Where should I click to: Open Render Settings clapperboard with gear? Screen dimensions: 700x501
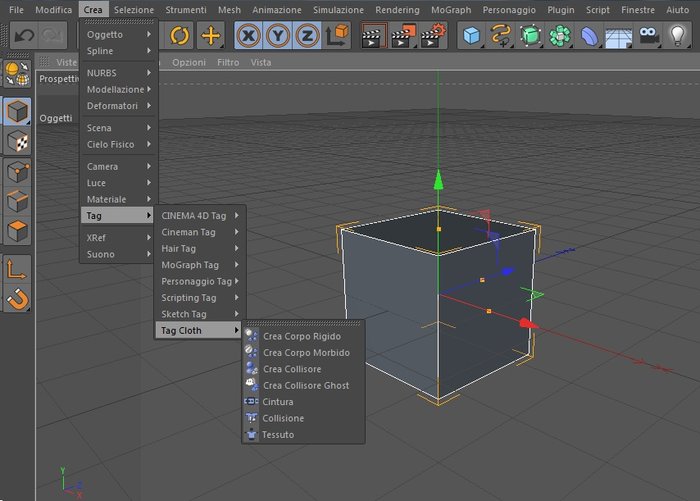click(x=432, y=36)
